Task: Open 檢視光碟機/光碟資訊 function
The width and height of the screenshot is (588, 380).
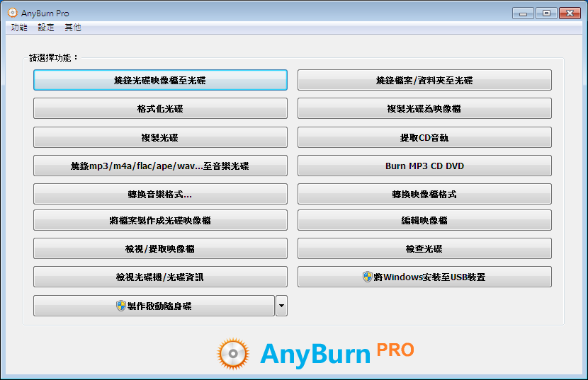Action: click(x=161, y=277)
